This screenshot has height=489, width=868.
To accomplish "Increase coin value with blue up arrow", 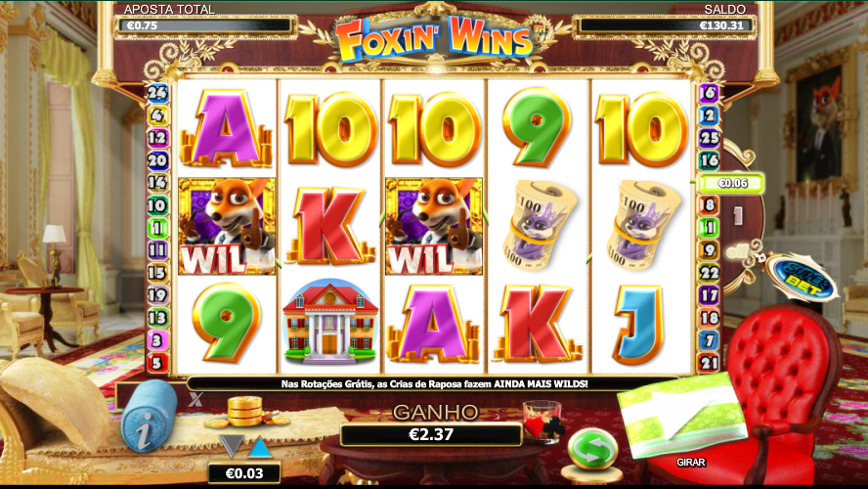I will pyautogui.click(x=260, y=447).
